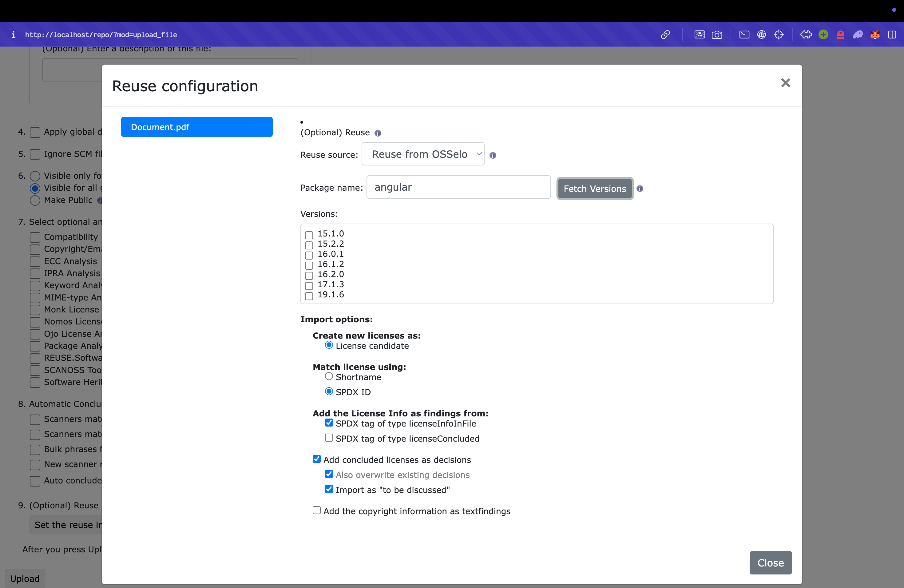Click the red backpack extension icon
The image size is (904, 588).
pyautogui.click(x=841, y=34)
